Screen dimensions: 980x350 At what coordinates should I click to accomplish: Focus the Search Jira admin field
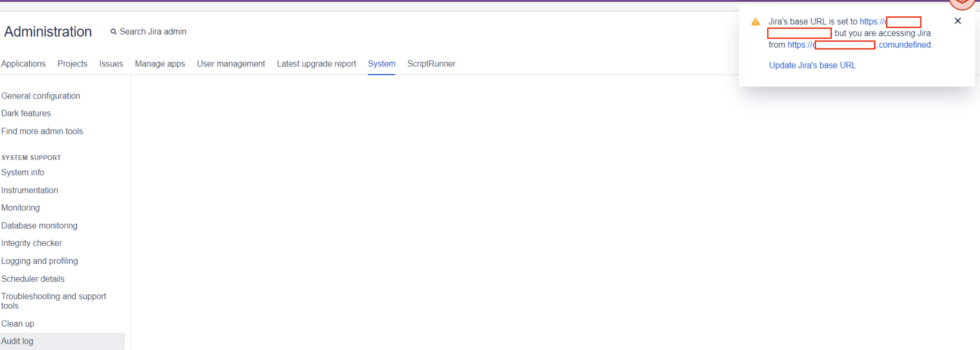[153, 32]
